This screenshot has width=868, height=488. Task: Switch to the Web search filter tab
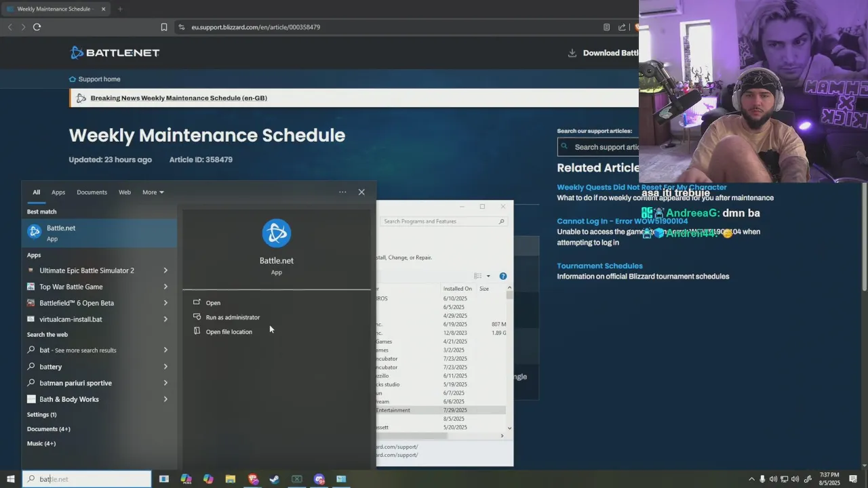point(125,192)
